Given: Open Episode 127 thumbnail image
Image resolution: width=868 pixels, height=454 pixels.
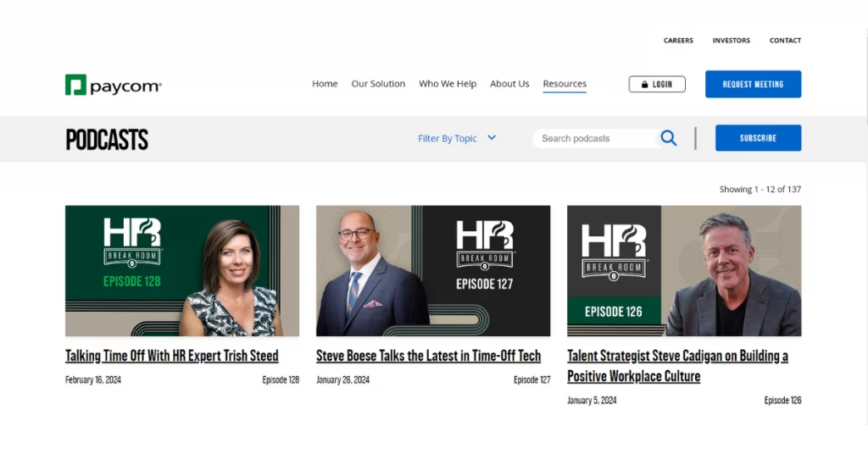Looking at the screenshot, I should (x=433, y=271).
